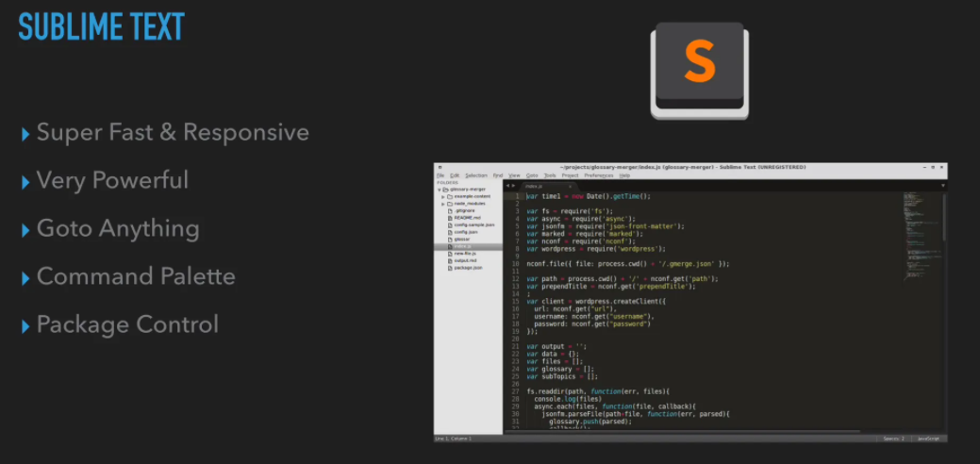980x464 pixels.
Task: Click the console.log(files) line
Action: point(568,399)
